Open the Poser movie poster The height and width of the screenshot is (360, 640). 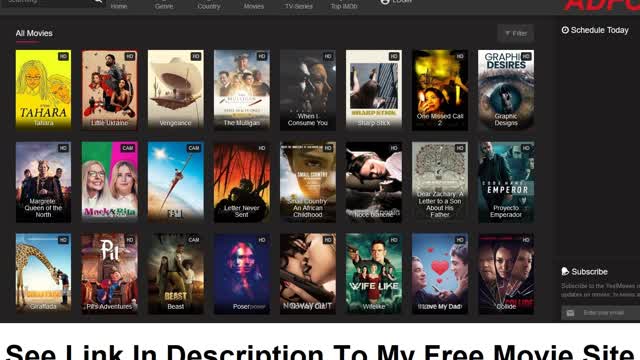pos(242,274)
